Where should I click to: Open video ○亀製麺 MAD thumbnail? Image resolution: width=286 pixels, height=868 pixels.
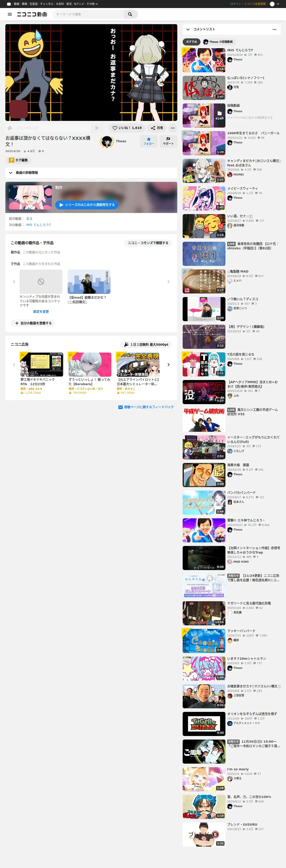click(x=204, y=281)
